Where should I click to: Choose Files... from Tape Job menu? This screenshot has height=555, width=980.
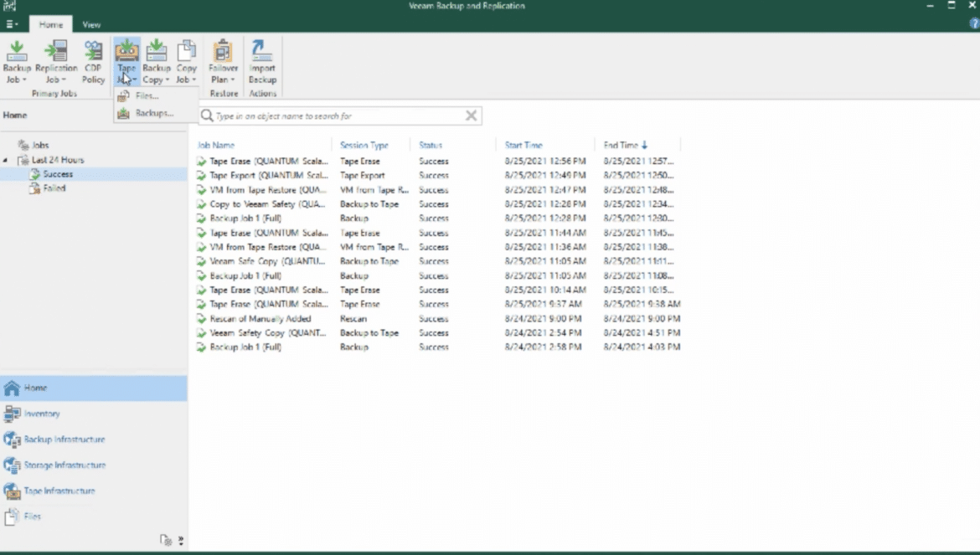click(147, 95)
